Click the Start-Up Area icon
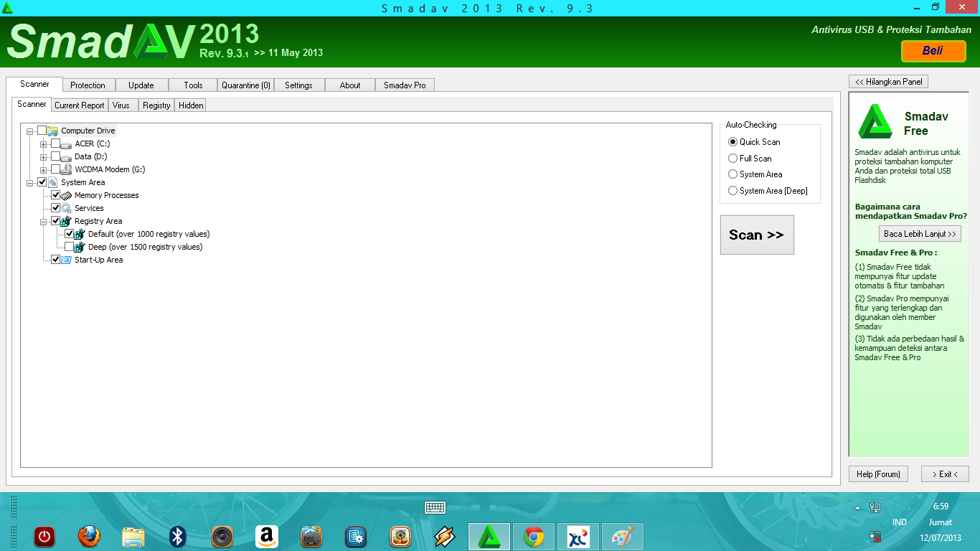 [66, 260]
